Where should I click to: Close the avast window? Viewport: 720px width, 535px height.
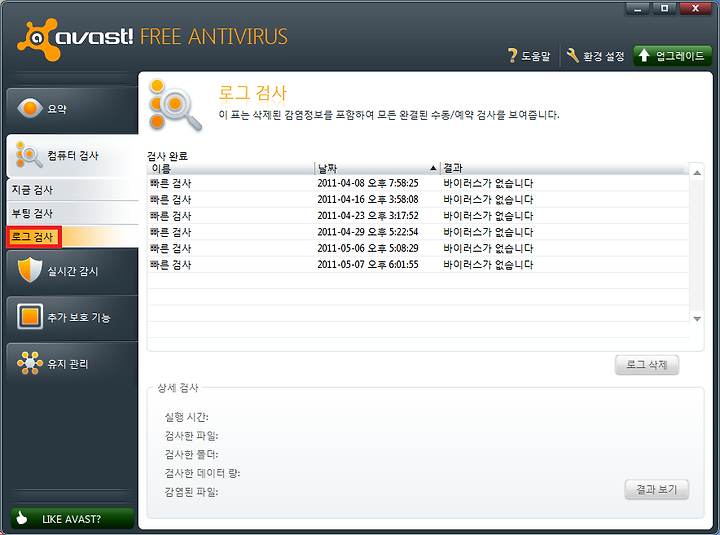click(x=695, y=8)
